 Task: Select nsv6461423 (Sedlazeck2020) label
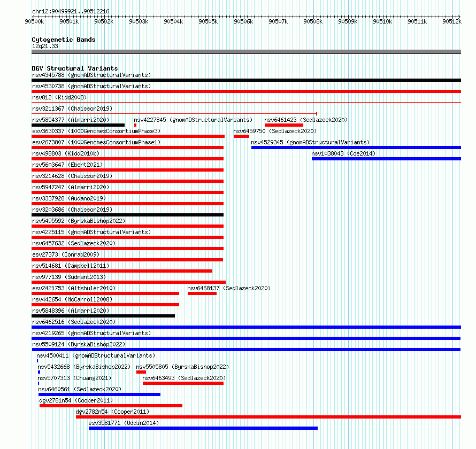(x=306, y=120)
